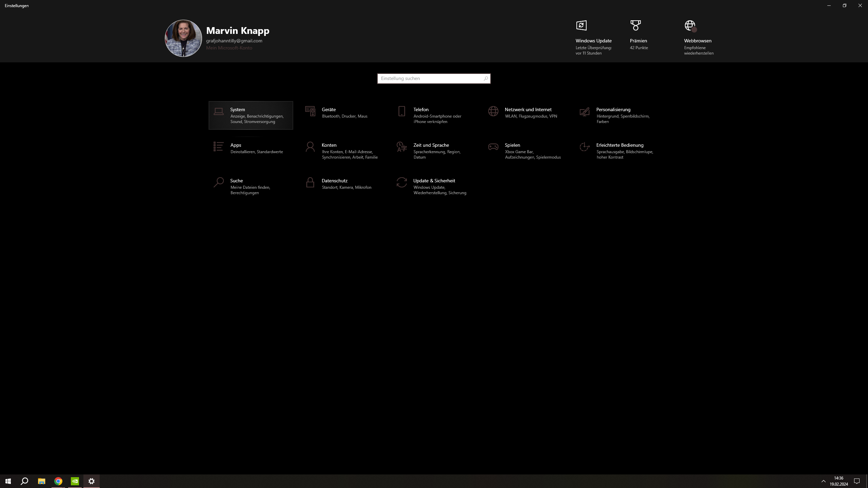Click the Webbrowsen globe icon
The width and height of the screenshot is (868, 488).
tap(690, 25)
